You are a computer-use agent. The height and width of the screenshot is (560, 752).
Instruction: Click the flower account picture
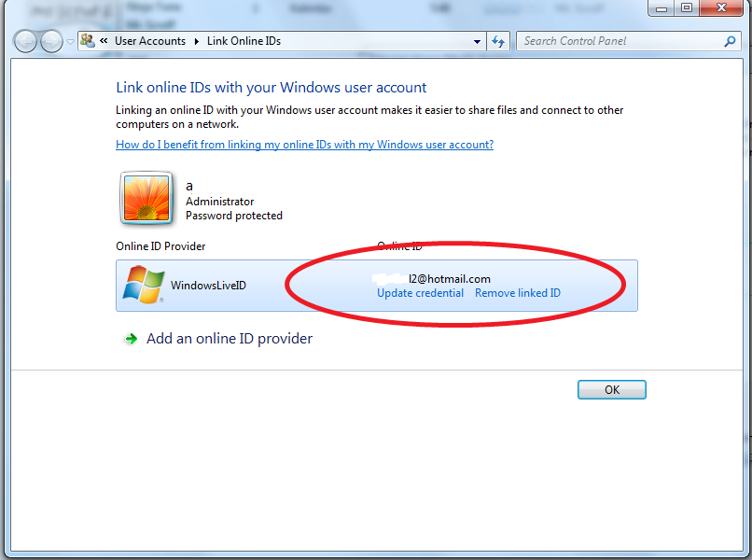point(146,198)
